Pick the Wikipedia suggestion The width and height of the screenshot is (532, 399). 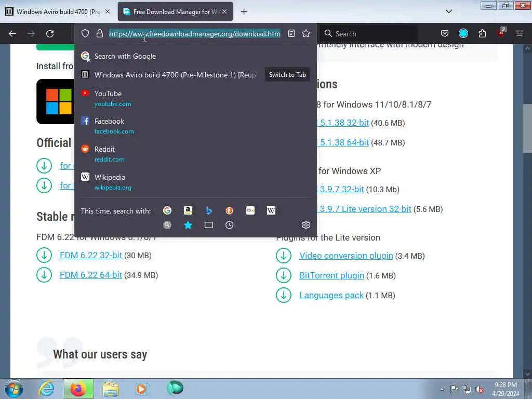(195, 182)
